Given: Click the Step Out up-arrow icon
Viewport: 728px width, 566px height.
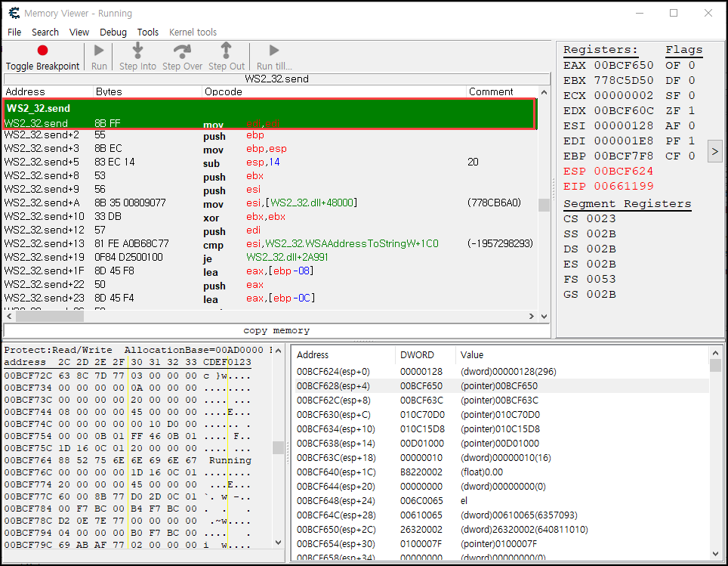Looking at the screenshot, I should (x=226, y=50).
